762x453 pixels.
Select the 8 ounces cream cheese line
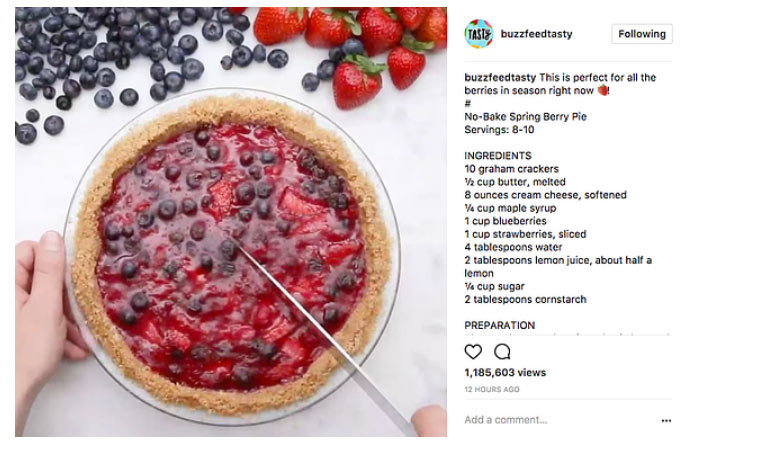pyautogui.click(x=545, y=195)
